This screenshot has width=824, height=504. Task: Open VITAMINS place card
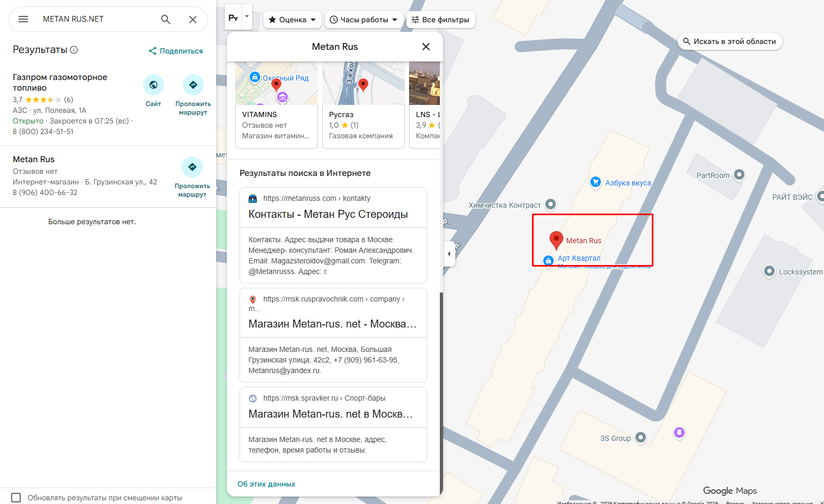click(277, 105)
